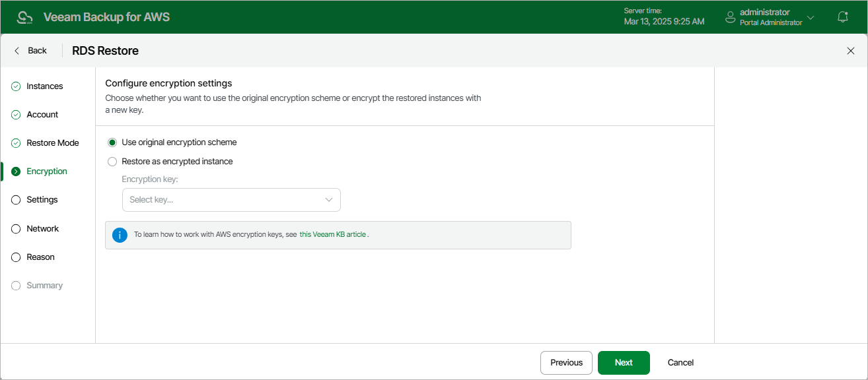
Task: Select Restore as encrypted instance option
Action: click(x=112, y=162)
